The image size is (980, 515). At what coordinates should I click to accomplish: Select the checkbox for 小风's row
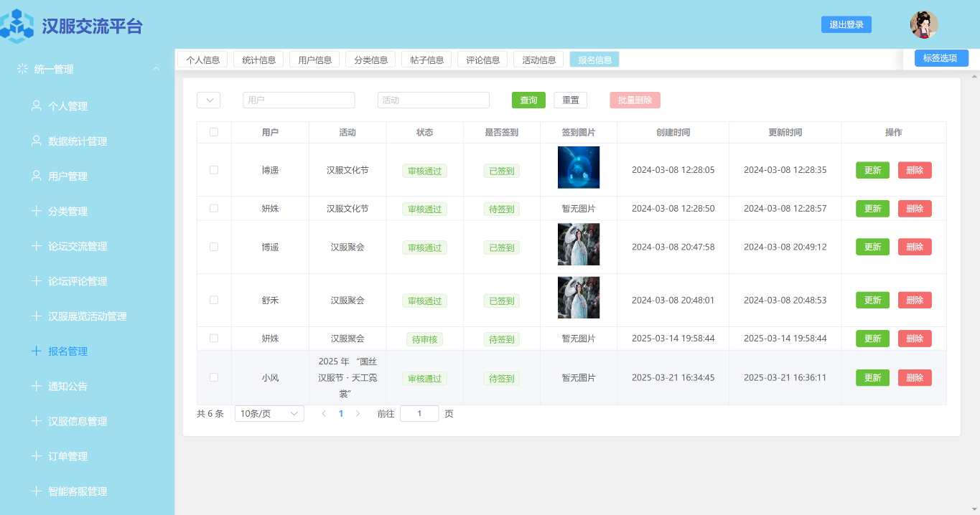point(214,377)
